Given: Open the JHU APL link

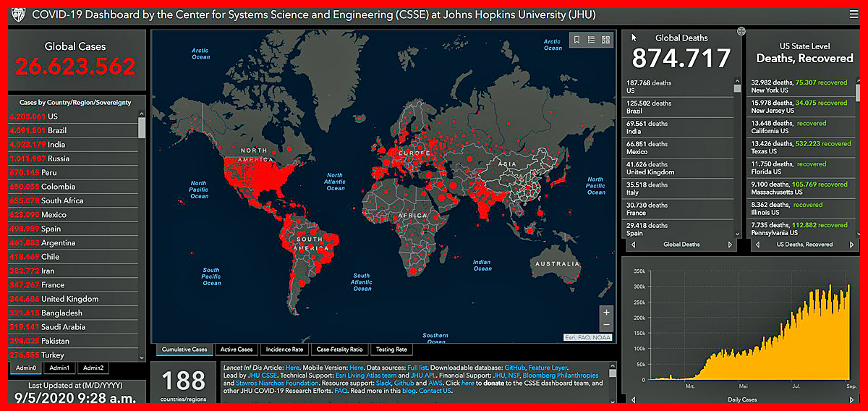Looking at the screenshot, I should point(424,376).
